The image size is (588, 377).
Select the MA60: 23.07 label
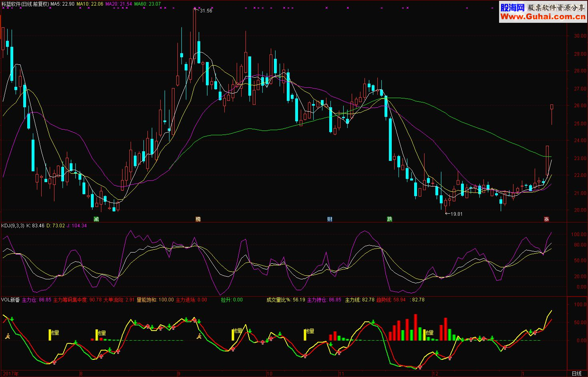(x=147, y=4)
